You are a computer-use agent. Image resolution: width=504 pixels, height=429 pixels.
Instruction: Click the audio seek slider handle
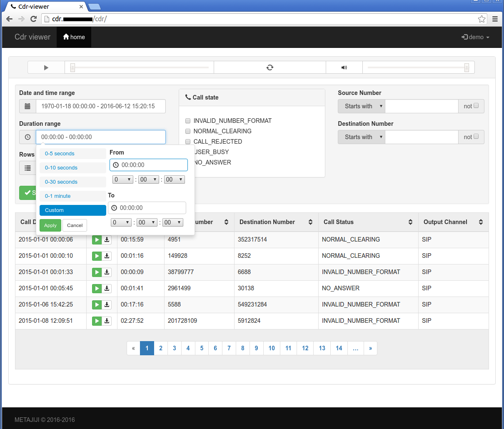tap(72, 67)
